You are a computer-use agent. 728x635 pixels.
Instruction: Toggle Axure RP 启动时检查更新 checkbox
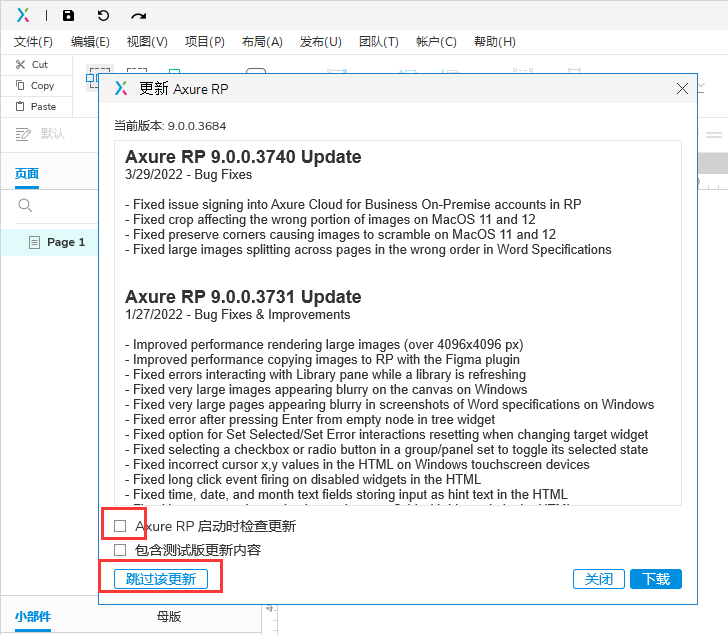120,526
